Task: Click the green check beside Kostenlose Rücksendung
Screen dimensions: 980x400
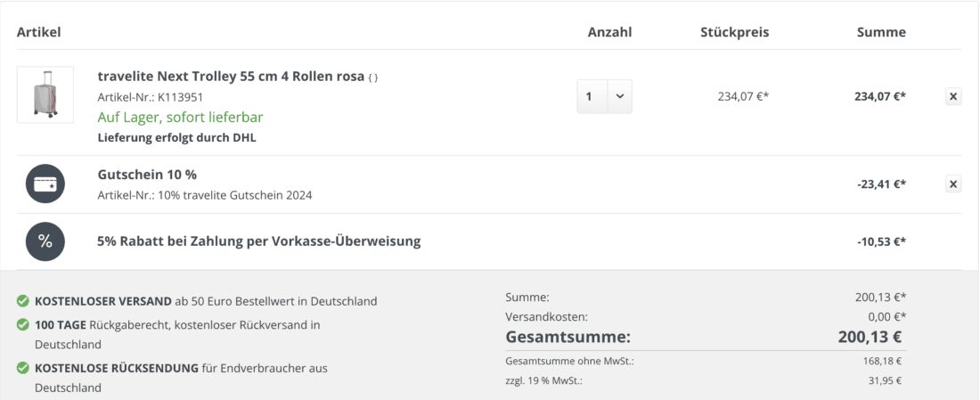Action: pyautogui.click(x=23, y=368)
